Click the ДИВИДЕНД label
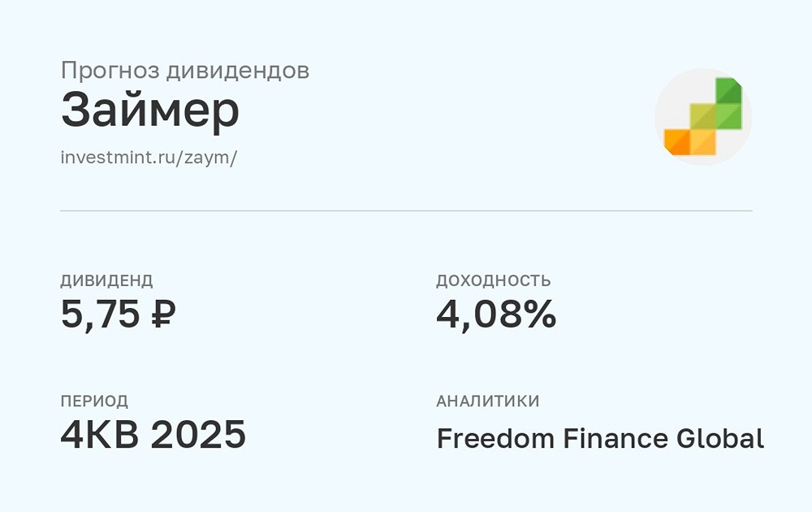This screenshot has width=812, height=512. (x=106, y=281)
